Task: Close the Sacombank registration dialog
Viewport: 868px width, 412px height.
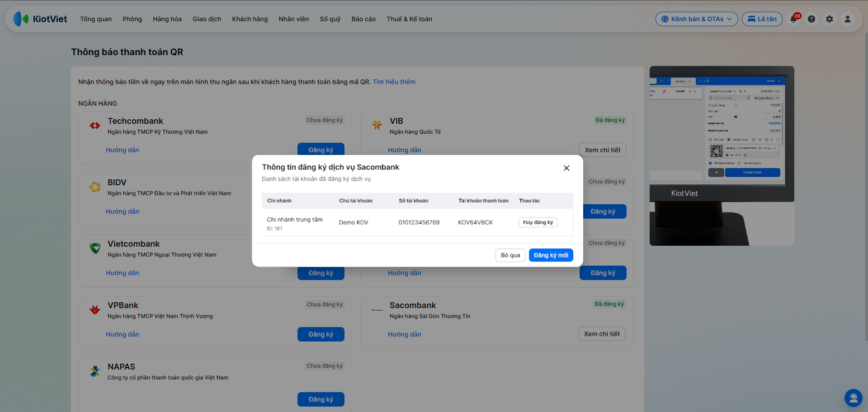Action: tap(566, 168)
